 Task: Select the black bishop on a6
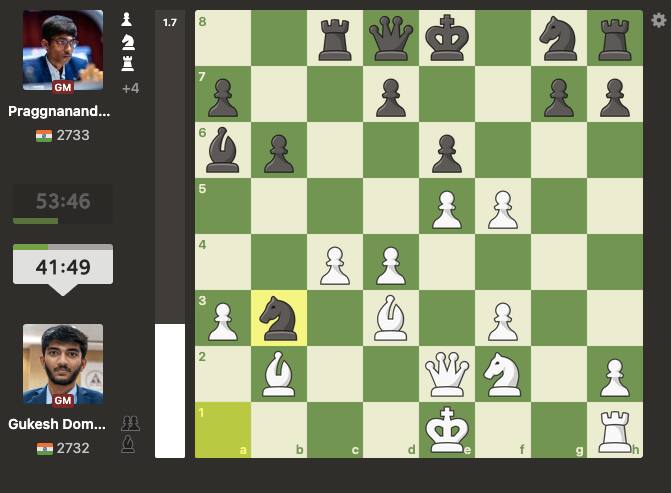(223, 150)
